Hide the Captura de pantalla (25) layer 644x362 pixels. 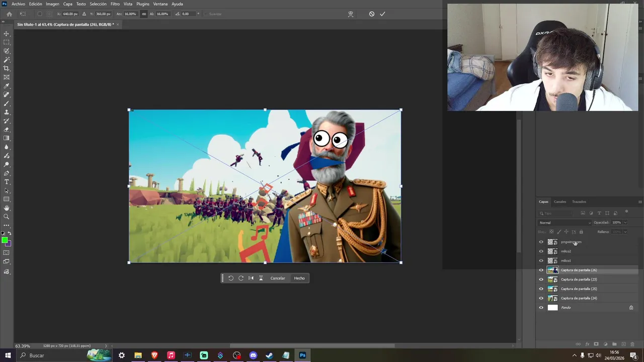tap(541, 289)
